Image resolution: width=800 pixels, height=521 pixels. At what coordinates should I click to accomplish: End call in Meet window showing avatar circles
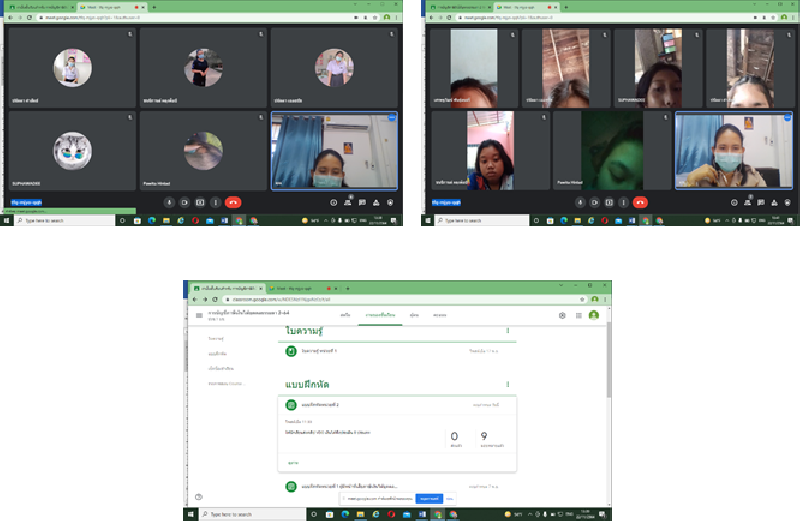tap(233, 201)
